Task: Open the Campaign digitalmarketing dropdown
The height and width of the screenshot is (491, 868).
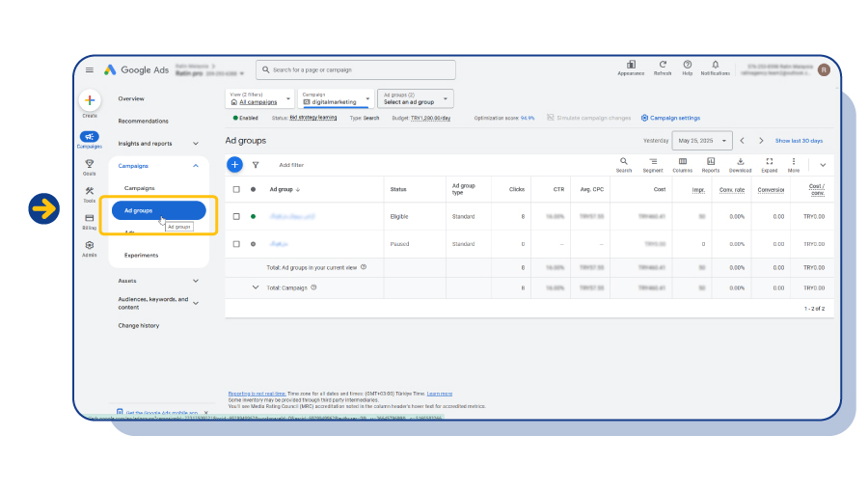Action: point(336,98)
